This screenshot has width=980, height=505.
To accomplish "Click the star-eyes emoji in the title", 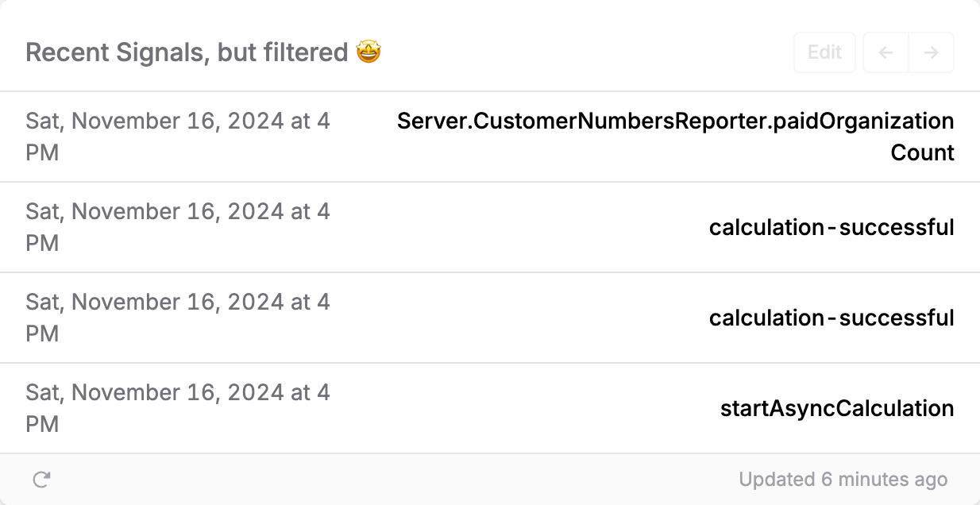I will (x=368, y=52).
